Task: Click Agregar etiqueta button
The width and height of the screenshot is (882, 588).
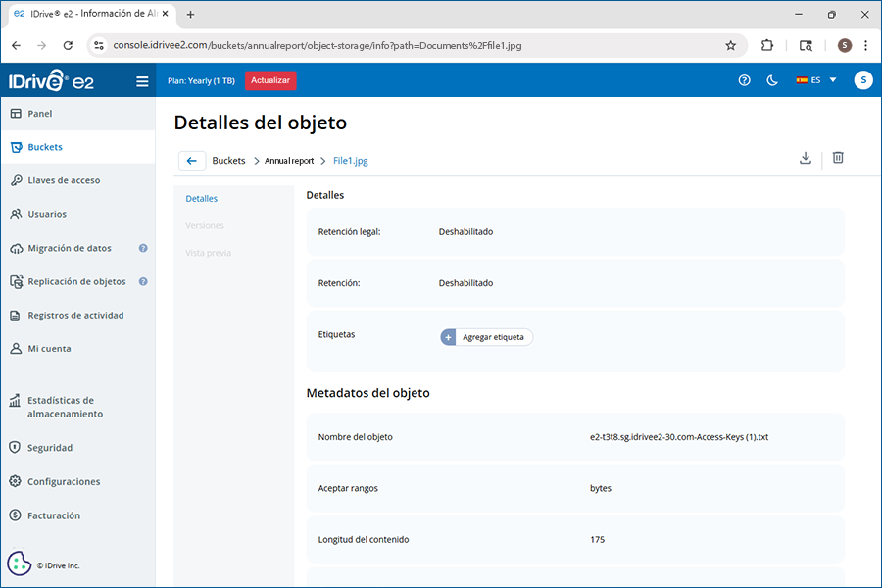Action: pyautogui.click(x=487, y=337)
